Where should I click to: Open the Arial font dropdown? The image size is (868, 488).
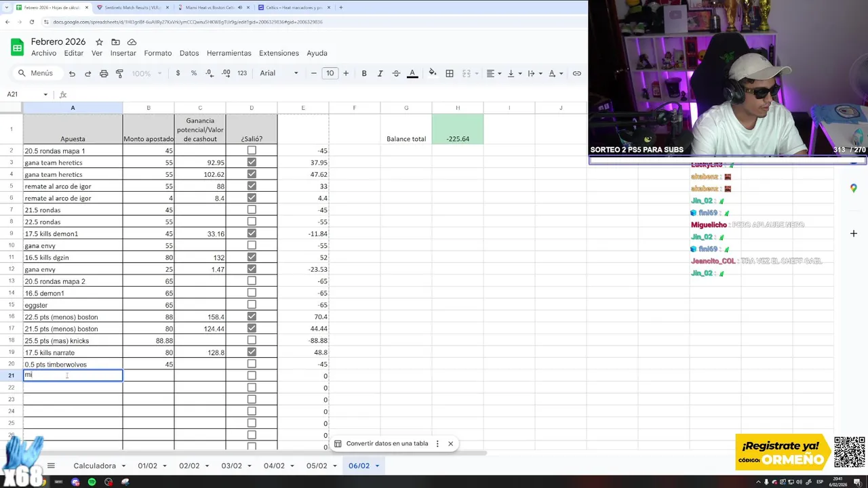pyautogui.click(x=279, y=73)
